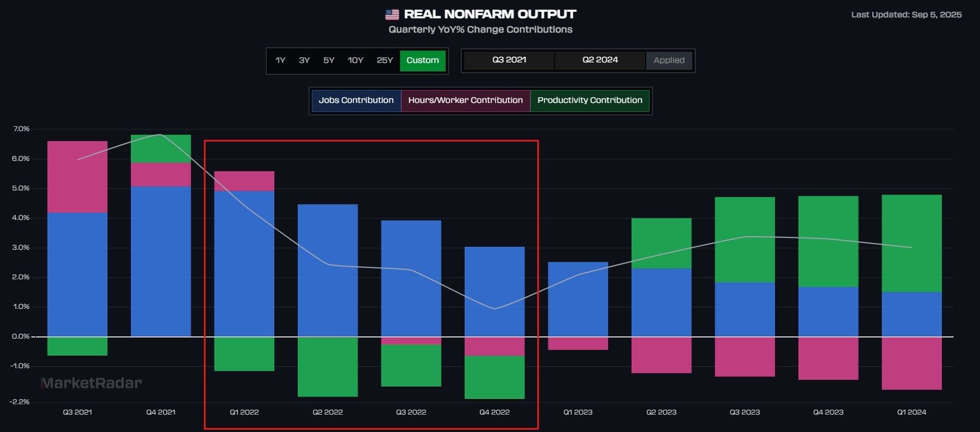Toggle the Productivity Contribution series
Screen dimensions: 980x432
pyautogui.click(x=589, y=101)
